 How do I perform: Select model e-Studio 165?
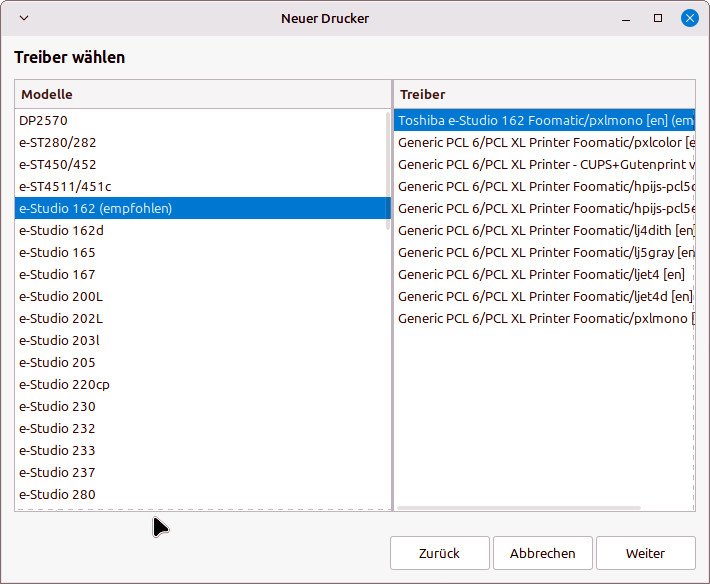202,252
